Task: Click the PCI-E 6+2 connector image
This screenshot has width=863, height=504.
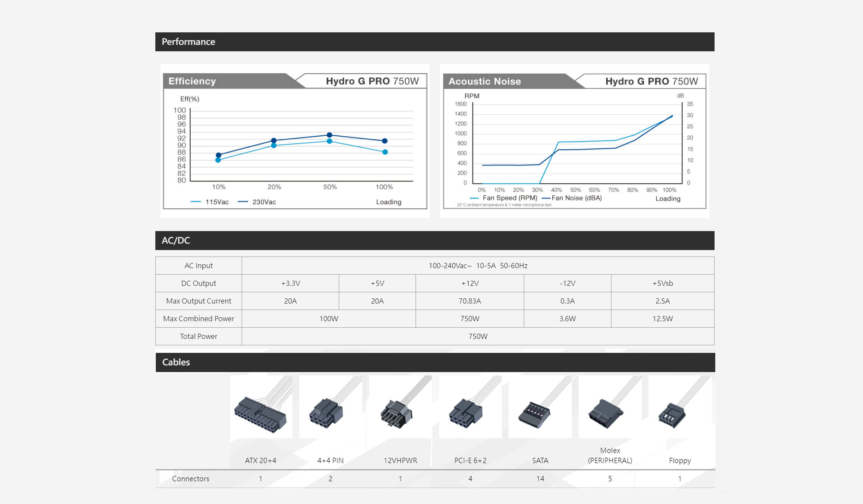Action: click(x=470, y=407)
